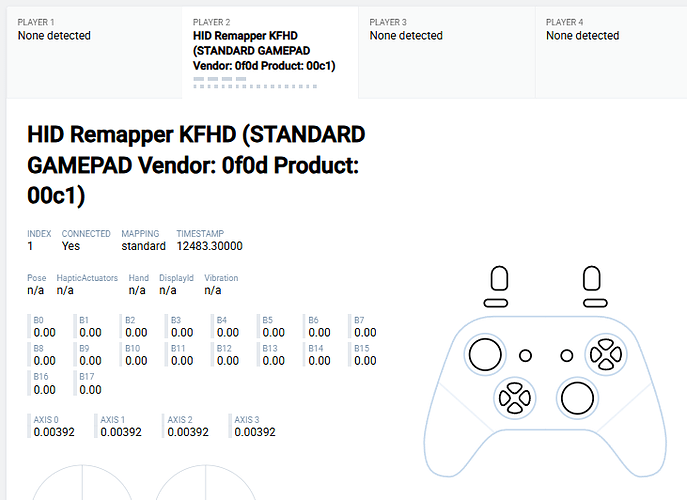Click the right trigger on gamepad diagram
687x500 pixels.
pyautogui.click(x=591, y=278)
